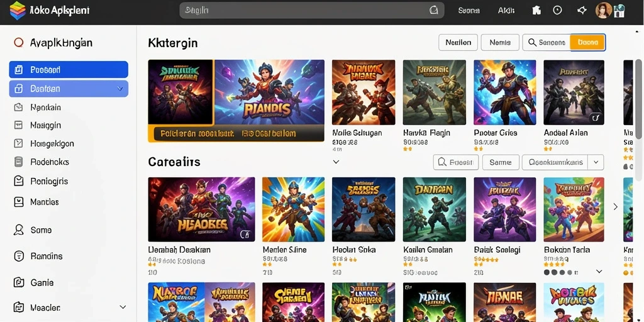Viewport: 644px width, 322px height.
Task: Open the Ganie sidebar icon entry
Action: coord(19,282)
